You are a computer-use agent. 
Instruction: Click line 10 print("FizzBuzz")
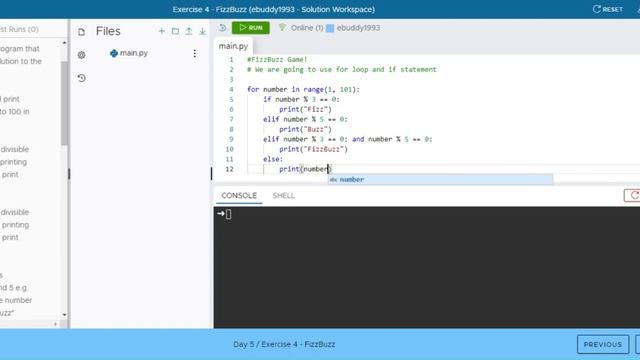313,149
